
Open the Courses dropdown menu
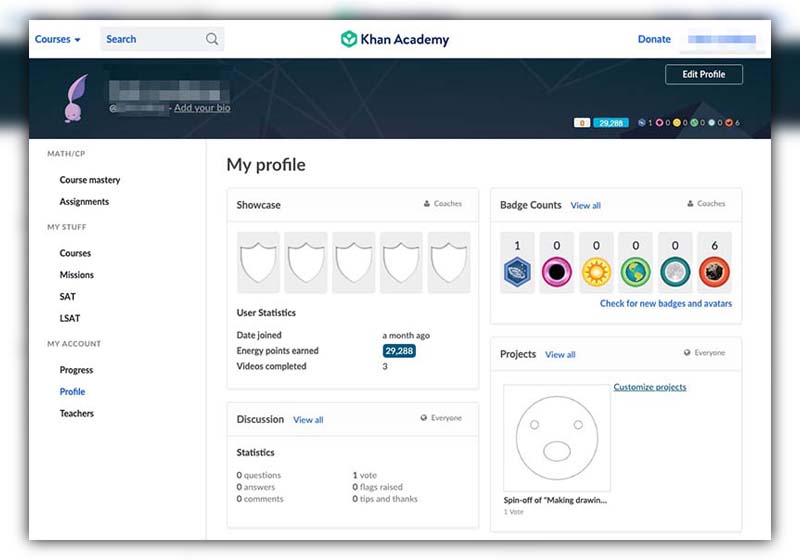click(x=58, y=39)
